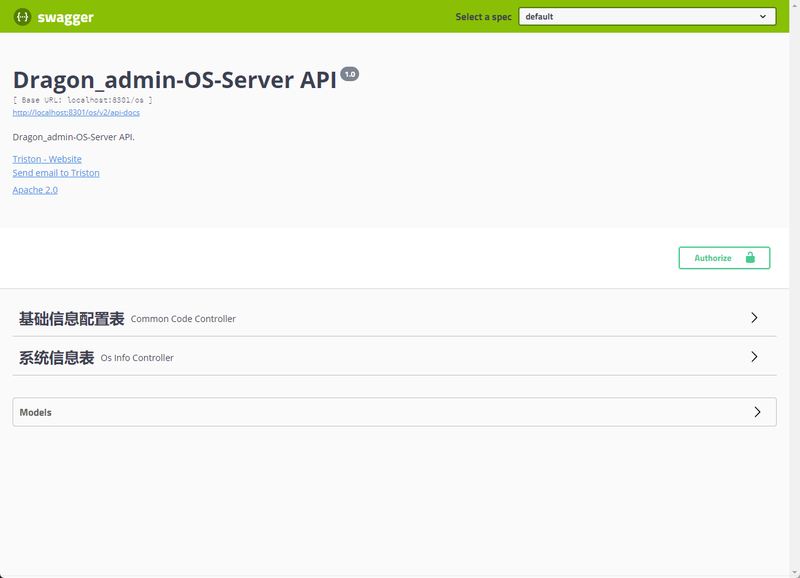The image size is (800, 578).
Task: Click the 基础信息配置表 tag heading
Action: pos(71,318)
